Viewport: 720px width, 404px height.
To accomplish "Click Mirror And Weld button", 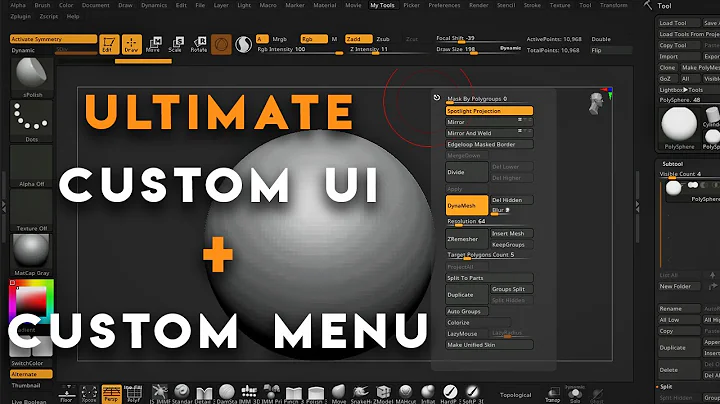I will click(489, 133).
